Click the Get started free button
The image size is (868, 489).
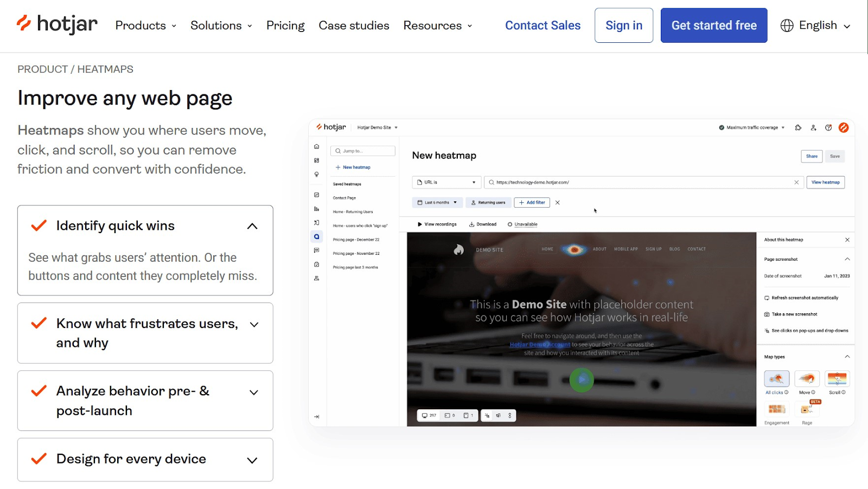(713, 25)
